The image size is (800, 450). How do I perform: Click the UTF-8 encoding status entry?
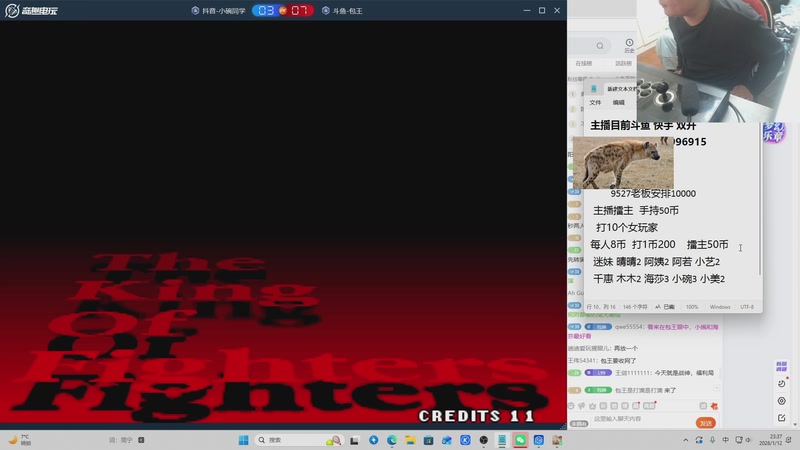pos(747,307)
